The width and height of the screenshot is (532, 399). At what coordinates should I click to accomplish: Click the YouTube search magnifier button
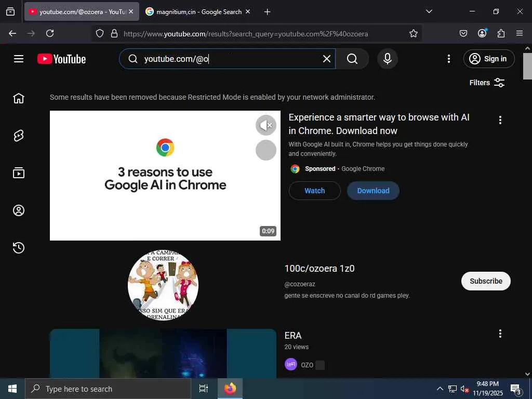(x=352, y=59)
